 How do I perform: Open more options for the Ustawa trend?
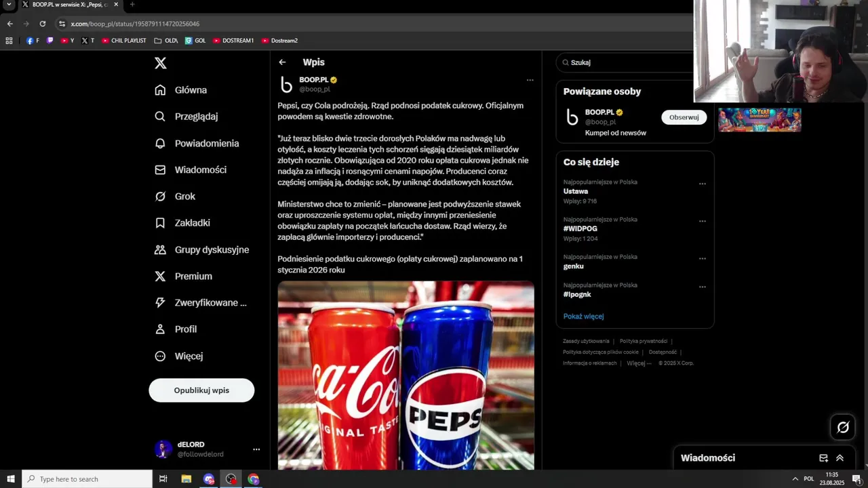click(703, 184)
